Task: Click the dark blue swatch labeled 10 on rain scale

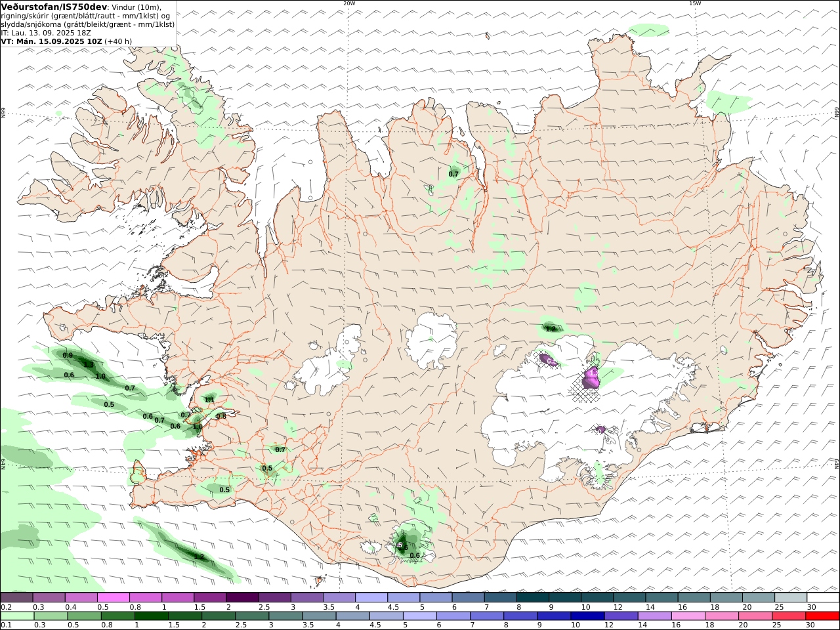Action: click(x=587, y=616)
